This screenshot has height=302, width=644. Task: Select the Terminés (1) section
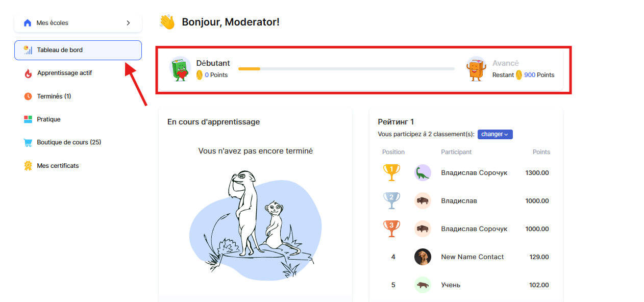tap(54, 96)
